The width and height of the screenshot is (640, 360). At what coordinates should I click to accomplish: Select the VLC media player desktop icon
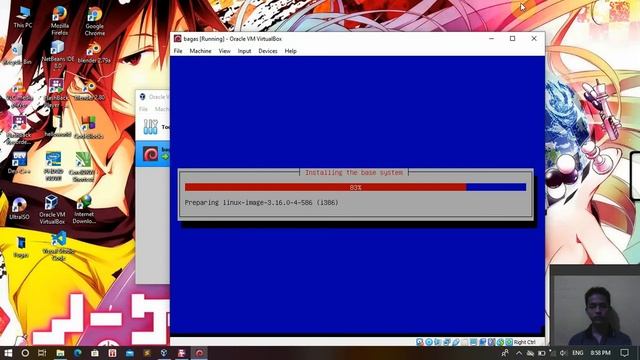coord(19,93)
